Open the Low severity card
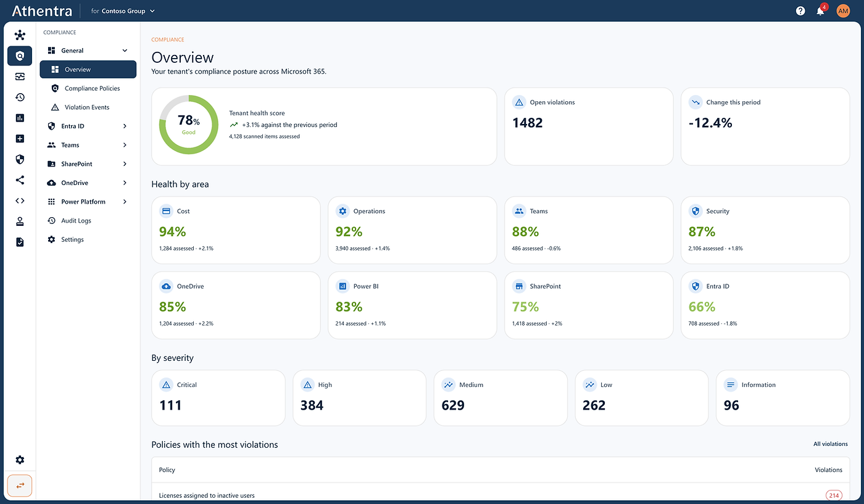 coord(642,398)
